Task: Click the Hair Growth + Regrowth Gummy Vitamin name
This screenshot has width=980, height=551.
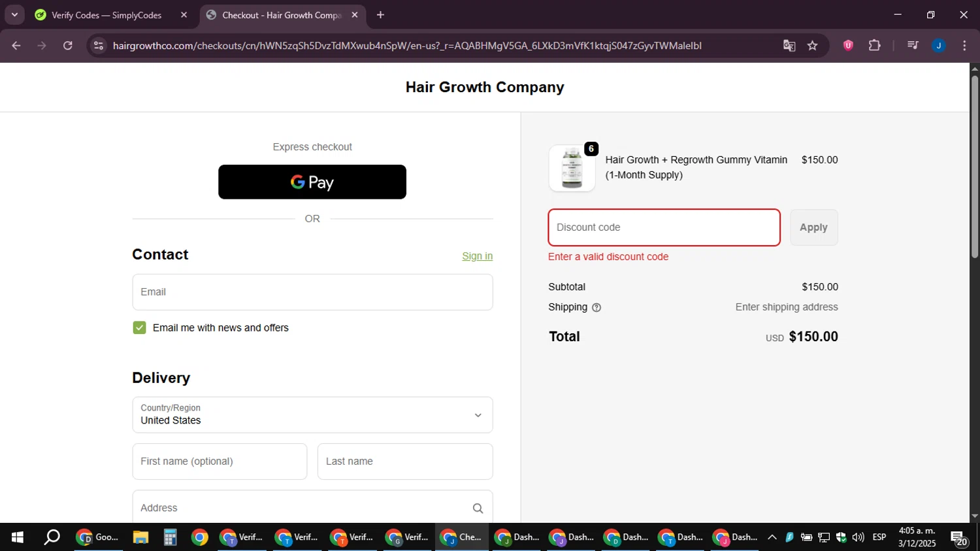Action: click(696, 167)
